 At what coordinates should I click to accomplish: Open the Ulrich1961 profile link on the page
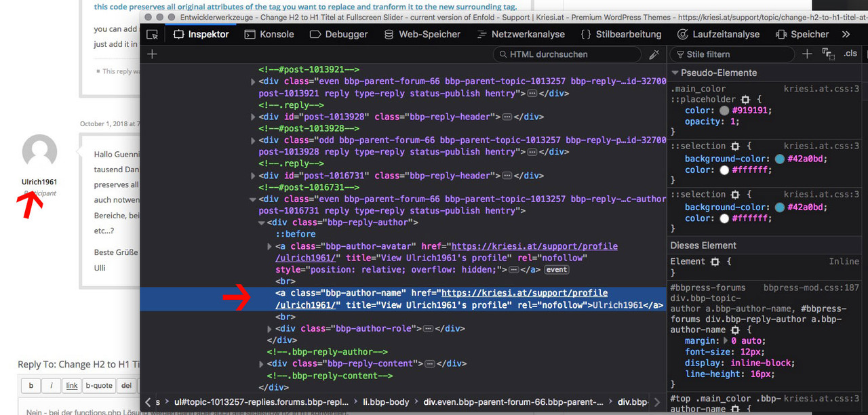coord(39,182)
